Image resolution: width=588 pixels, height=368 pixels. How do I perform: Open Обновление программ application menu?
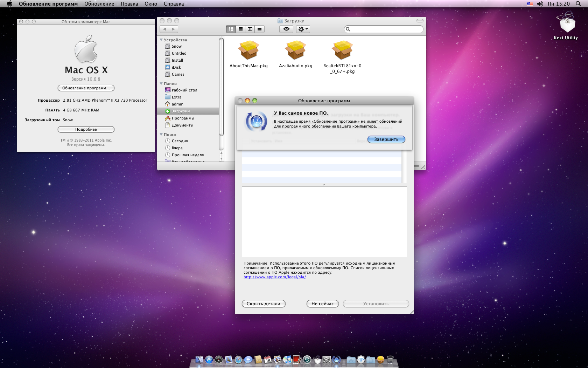(48, 4)
